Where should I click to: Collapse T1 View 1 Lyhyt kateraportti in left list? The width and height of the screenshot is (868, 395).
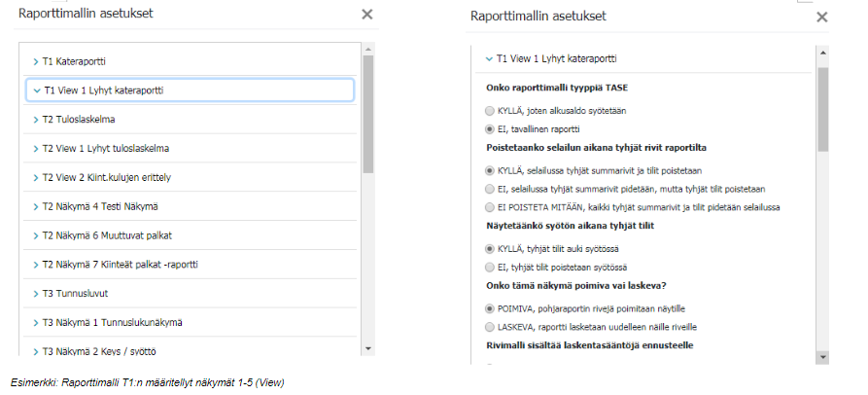(x=37, y=90)
